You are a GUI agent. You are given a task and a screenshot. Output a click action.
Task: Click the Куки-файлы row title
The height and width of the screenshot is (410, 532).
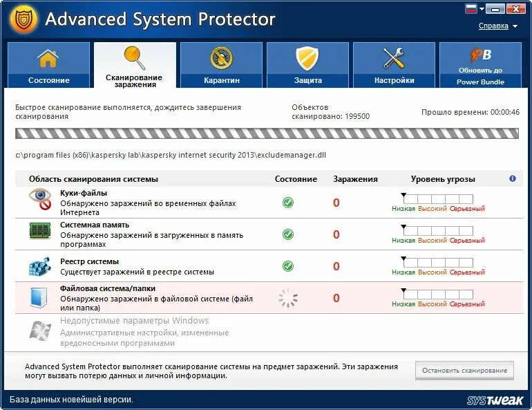pos(84,193)
